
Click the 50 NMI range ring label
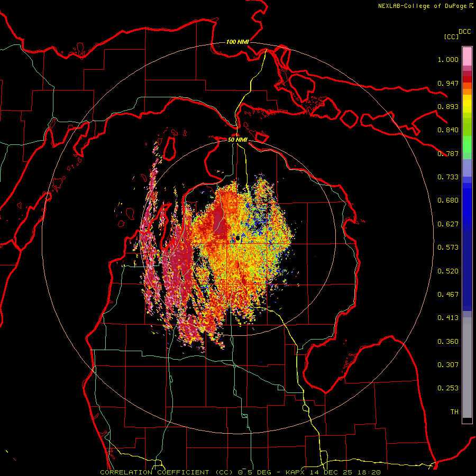[x=237, y=140]
